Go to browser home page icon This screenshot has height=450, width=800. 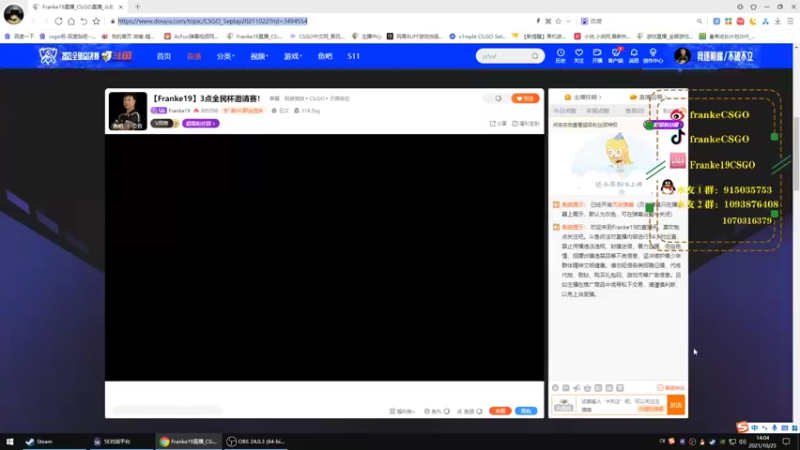[x=71, y=21]
